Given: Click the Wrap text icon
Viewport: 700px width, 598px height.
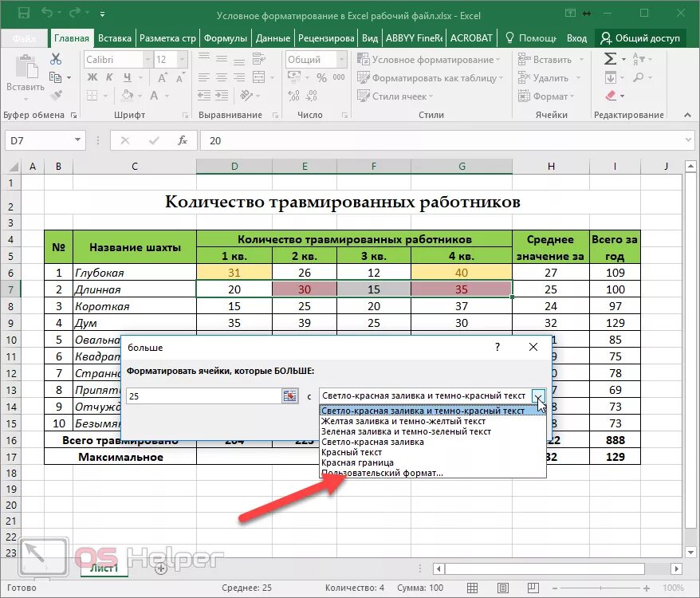Looking at the screenshot, I should click(259, 59).
